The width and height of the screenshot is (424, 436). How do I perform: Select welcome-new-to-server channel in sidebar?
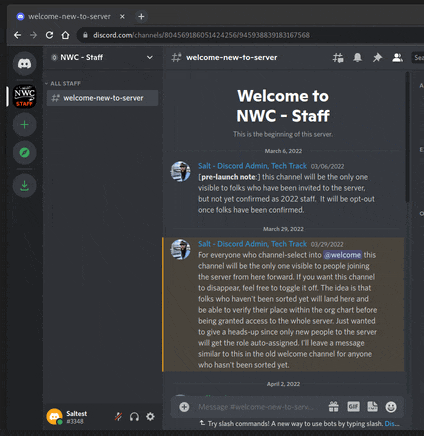pos(102,98)
